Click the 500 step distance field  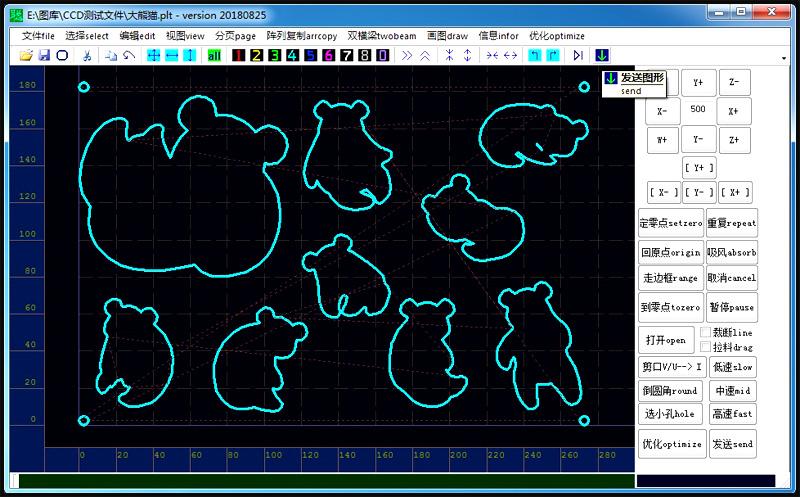(697, 110)
